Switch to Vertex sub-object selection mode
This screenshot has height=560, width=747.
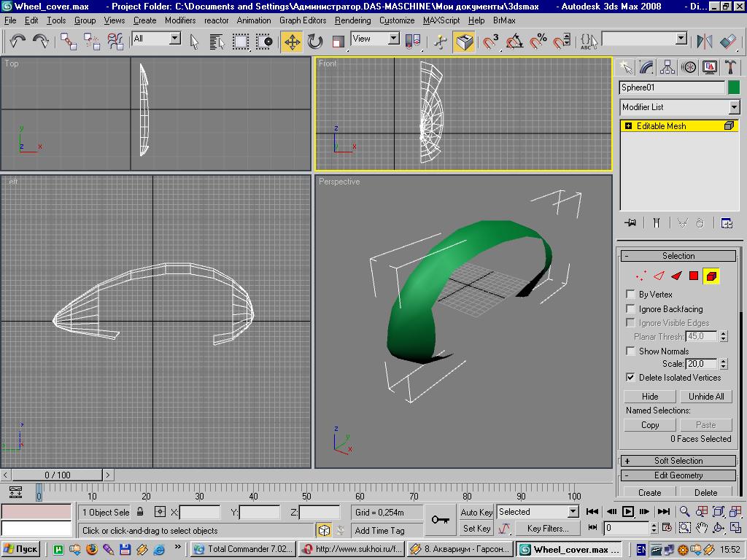coord(640,276)
